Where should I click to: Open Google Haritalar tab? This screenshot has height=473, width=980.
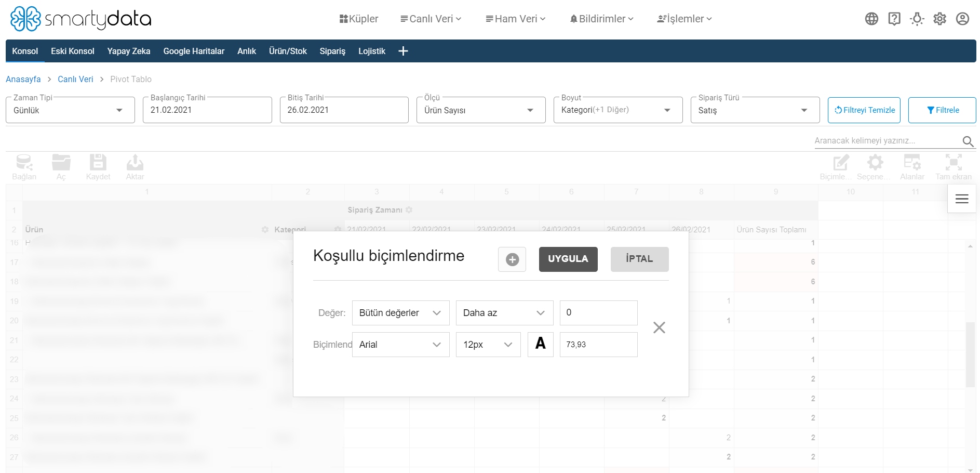click(194, 51)
